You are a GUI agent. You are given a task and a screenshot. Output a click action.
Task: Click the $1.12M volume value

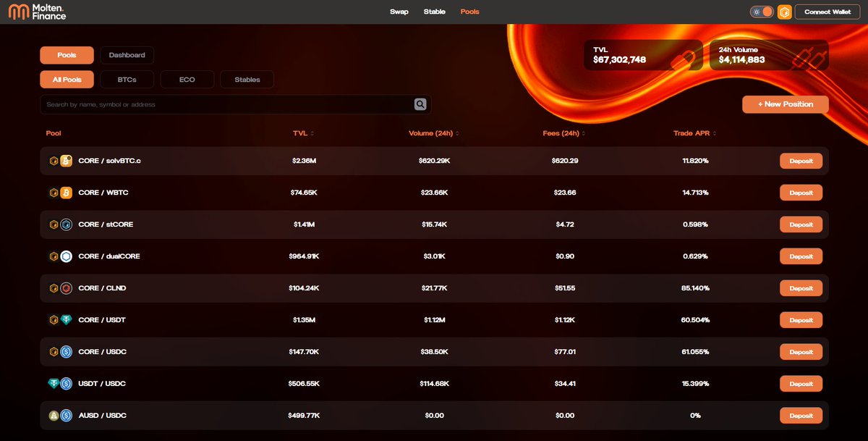(x=435, y=320)
